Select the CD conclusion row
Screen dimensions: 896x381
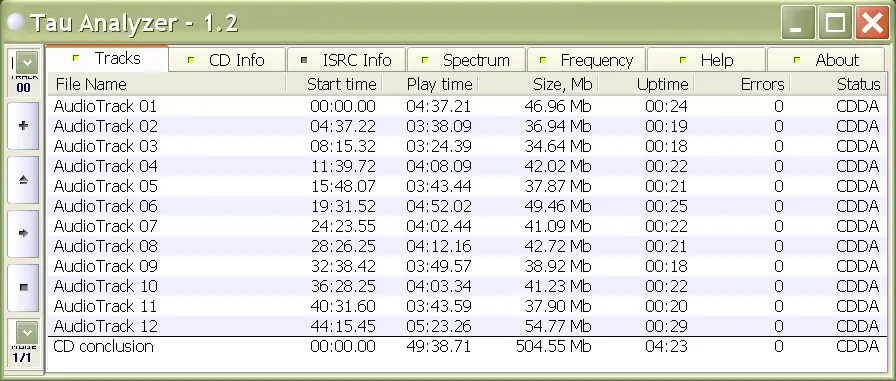pyautogui.click(x=466, y=347)
